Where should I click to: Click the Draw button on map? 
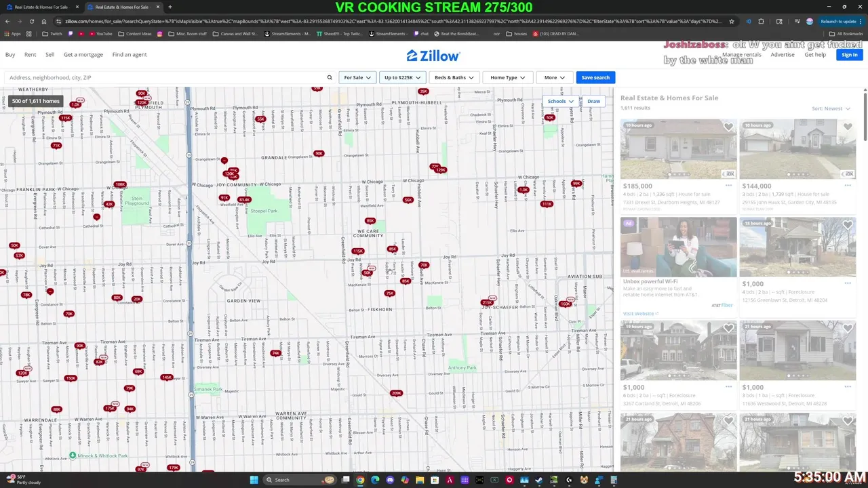(x=594, y=101)
